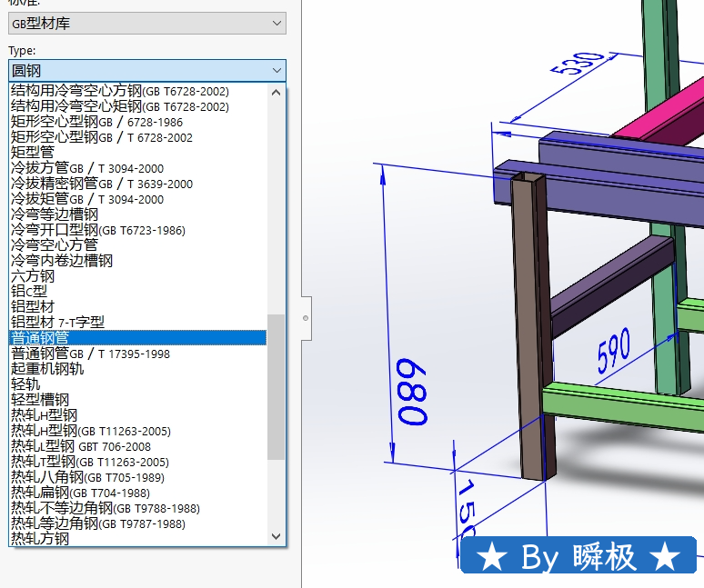Click the side panel collapse handle
Screen dimensions: 704x588
coord(306,318)
